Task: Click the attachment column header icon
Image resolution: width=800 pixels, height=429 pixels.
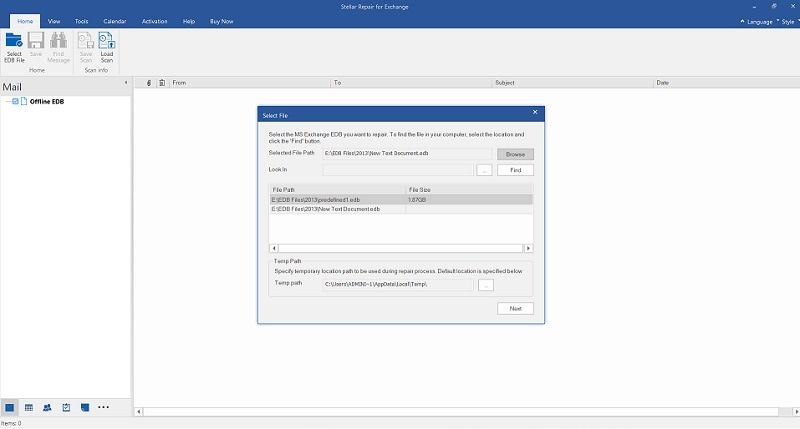Action: [x=149, y=83]
